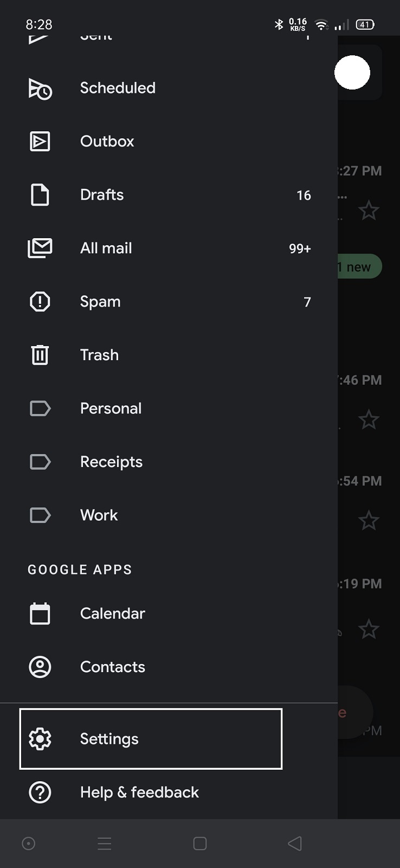Tap the Outbox icon
400x868 pixels.
40,142
